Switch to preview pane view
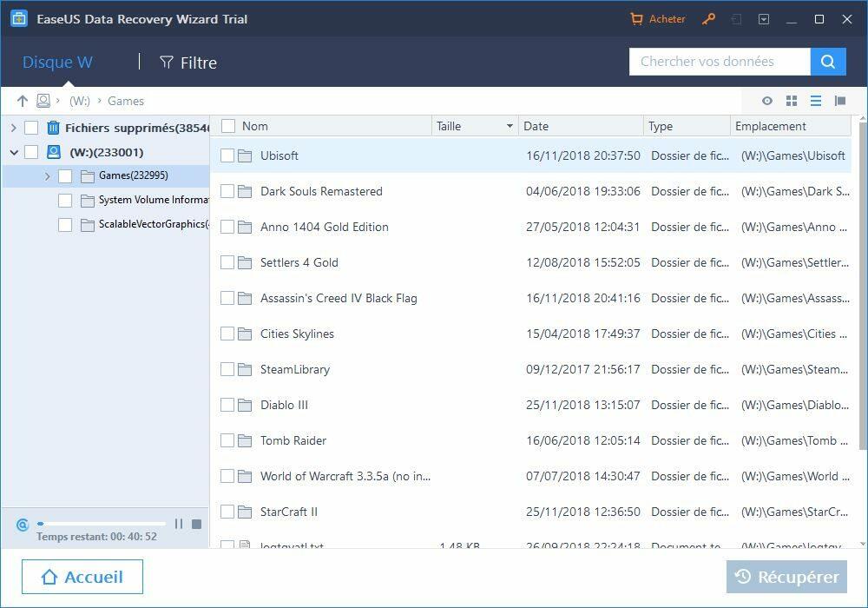 pyautogui.click(x=840, y=101)
